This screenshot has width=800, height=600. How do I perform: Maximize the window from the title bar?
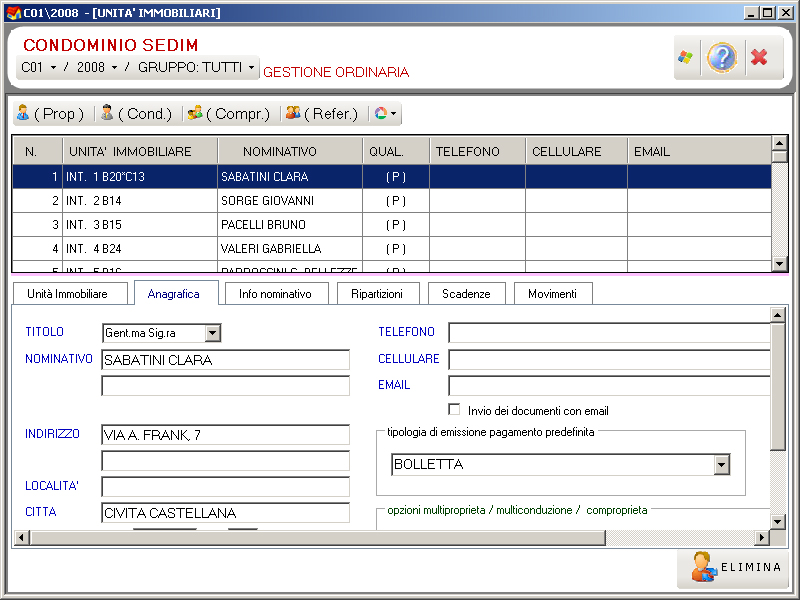click(x=767, y=13)
